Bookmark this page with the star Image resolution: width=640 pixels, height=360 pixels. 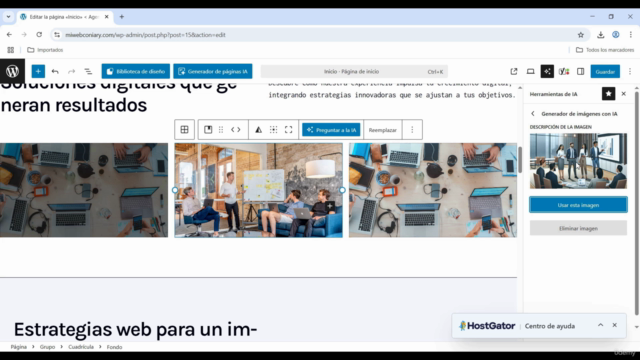click(x=581, y=35)
